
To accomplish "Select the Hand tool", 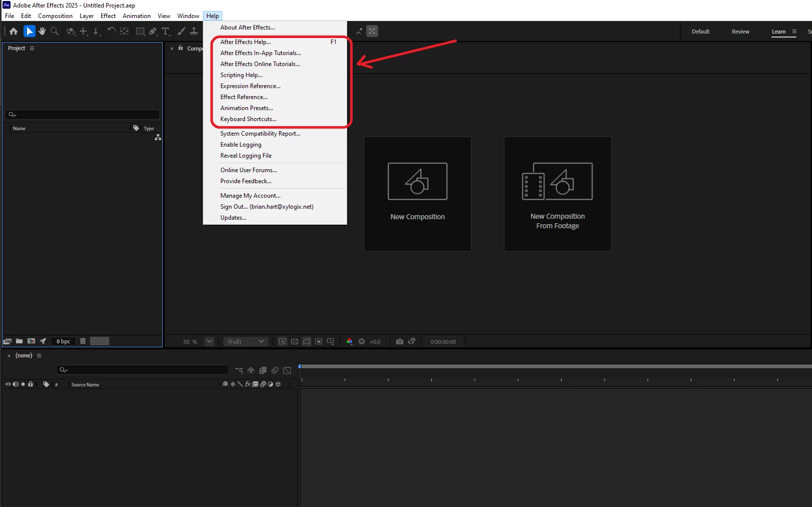I will 42,31.
